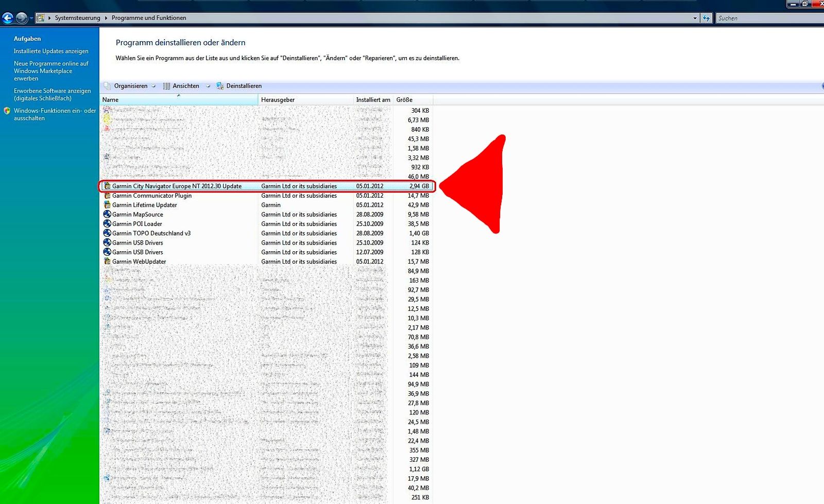Image resolution: width=824 pixels, height=504 pixels.
Task: Click the Garmin Communicator Plugin installer icon
Action: pos(107,196)
